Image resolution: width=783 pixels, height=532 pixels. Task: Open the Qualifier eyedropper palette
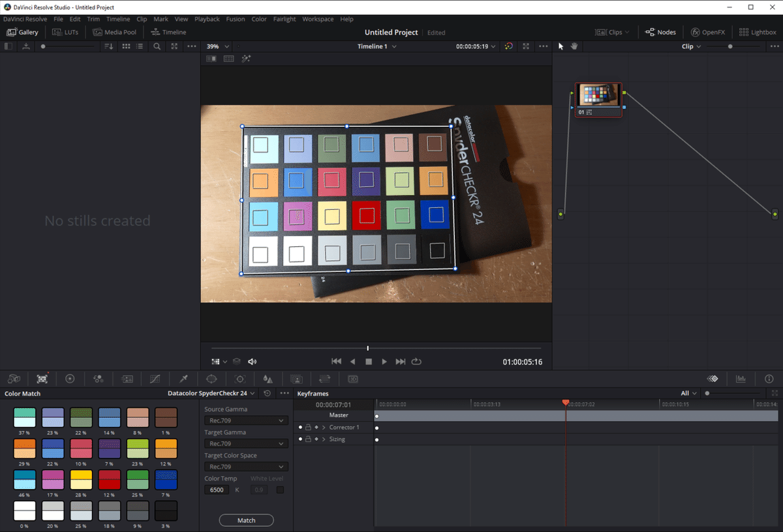pyautogui.click(x=183, y=379)
